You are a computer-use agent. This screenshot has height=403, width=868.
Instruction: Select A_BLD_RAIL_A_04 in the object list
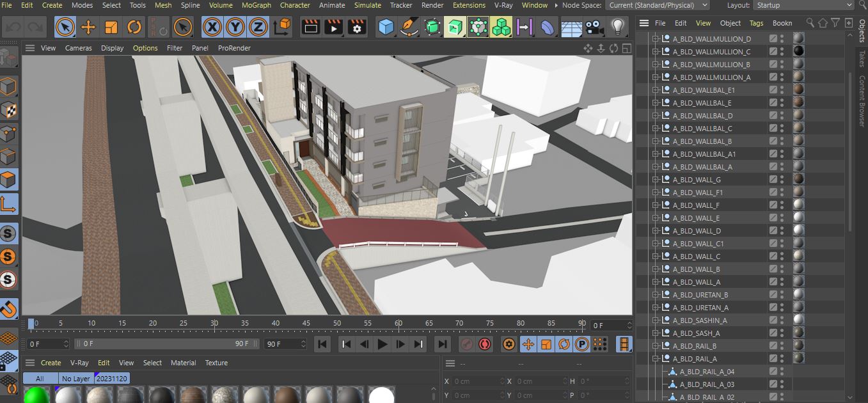pyautogui.click(x=707, y=372)
